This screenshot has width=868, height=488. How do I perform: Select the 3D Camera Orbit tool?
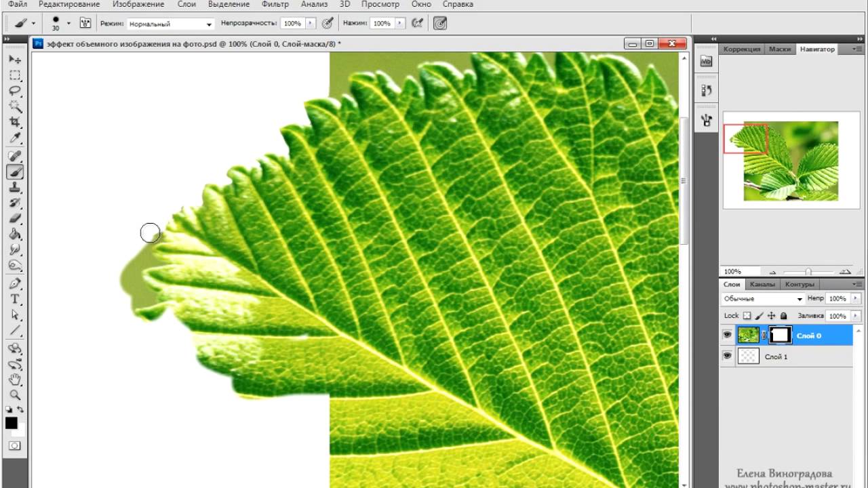click(15, 365)
